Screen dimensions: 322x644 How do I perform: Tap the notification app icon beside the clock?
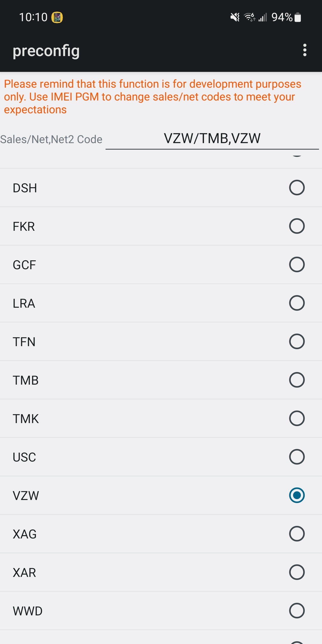click(57, 17)
